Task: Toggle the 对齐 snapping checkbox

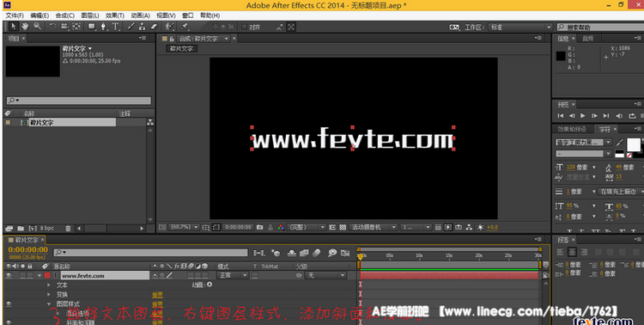Action: [x=244, y=28]
